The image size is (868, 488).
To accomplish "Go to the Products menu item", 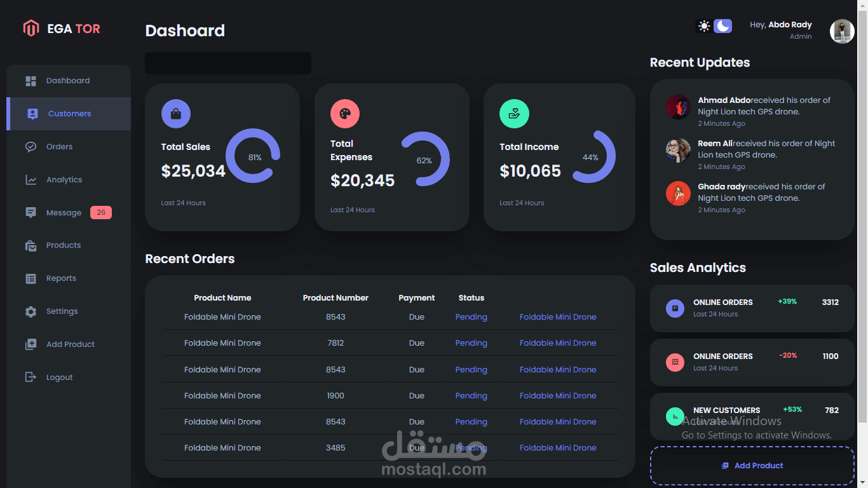I will coord(69,245).
